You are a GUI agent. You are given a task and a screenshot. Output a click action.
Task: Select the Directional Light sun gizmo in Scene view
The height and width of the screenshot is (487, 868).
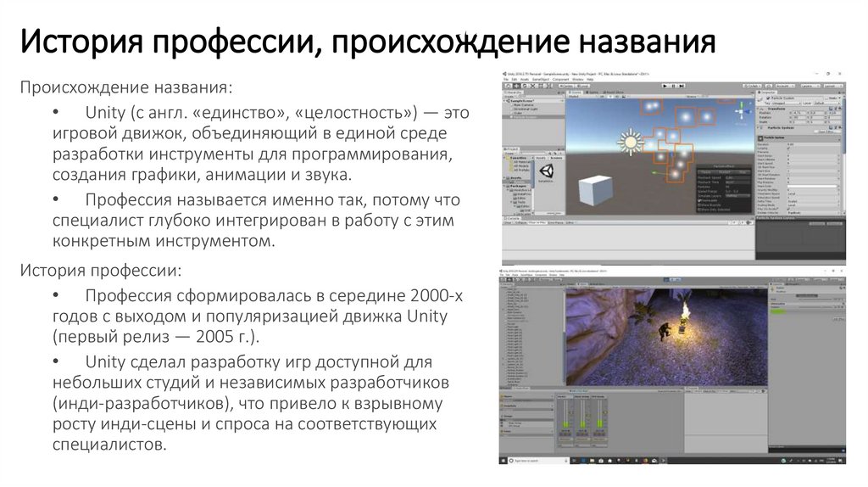point(631,143)
